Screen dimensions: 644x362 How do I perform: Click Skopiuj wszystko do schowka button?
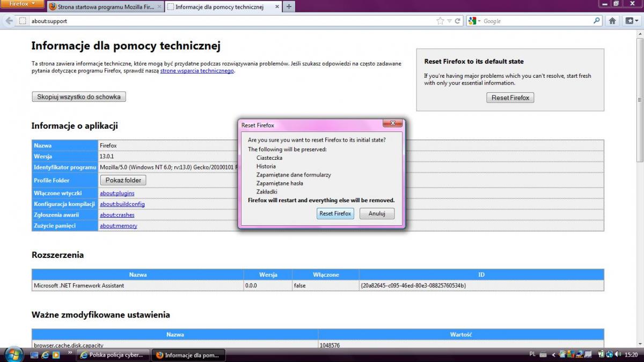(x=79, y=97)
